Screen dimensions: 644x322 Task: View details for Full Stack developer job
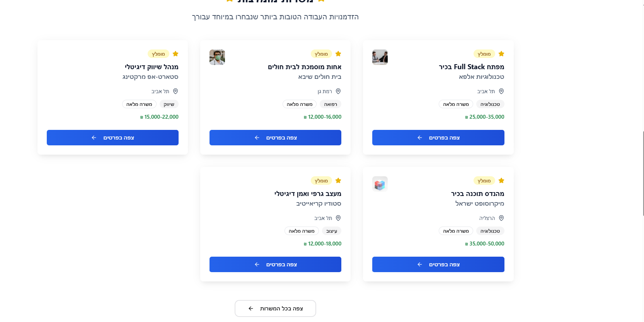[438, 138]
